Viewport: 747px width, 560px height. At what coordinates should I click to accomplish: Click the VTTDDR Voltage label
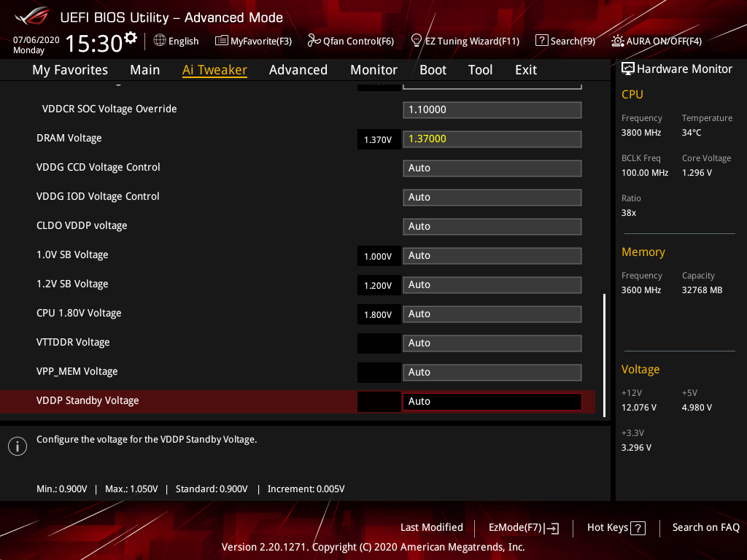tap(73, 343)
